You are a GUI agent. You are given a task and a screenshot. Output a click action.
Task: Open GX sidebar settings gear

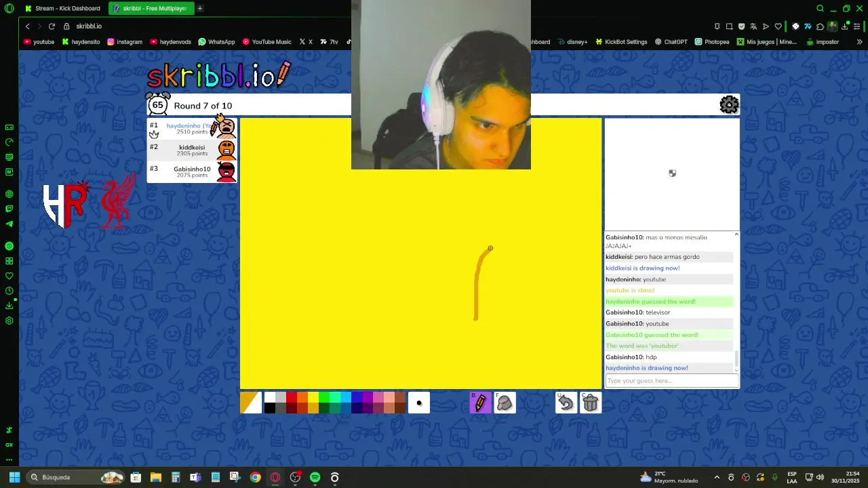pyautogui.click(x=9, y=321)
